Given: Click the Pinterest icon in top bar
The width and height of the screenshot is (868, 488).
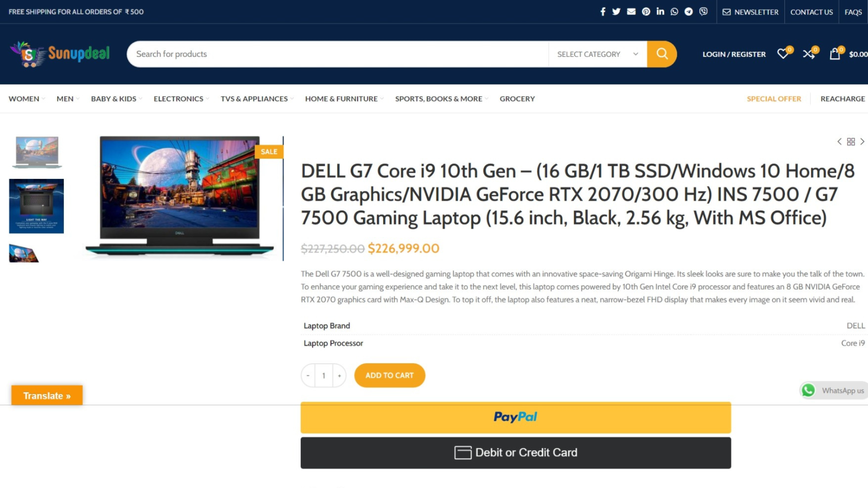Looking at the screenshot, I should click(646, 12).
